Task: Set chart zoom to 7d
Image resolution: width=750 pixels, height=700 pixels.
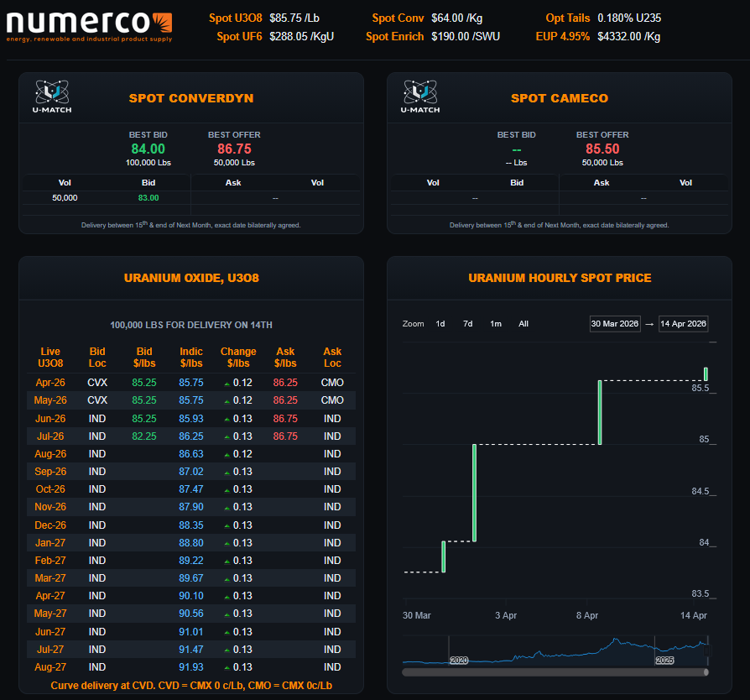Action: pos(468,324)
